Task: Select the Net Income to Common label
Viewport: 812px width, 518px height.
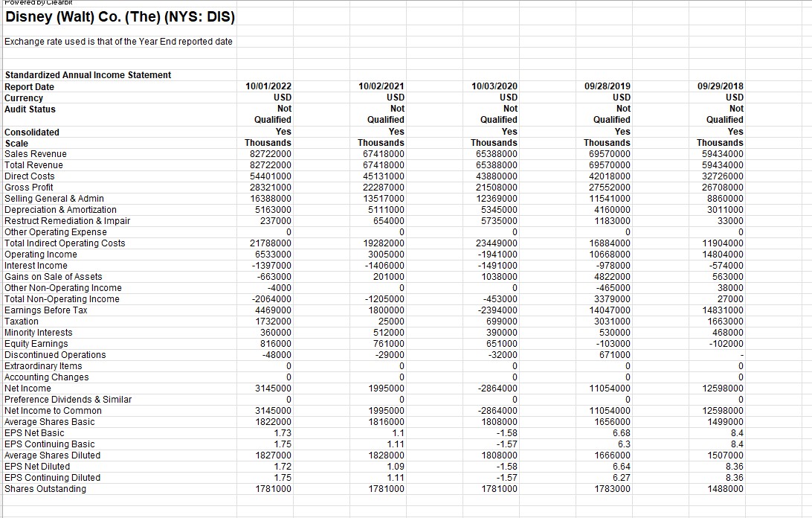Action: tap(54, 411)
